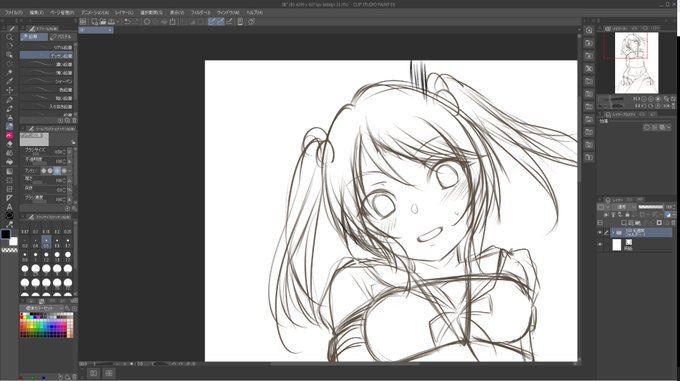680x381 pixels.
Task: Hide the paper layer via its eye icon
Action: click(x=600, y=244)
